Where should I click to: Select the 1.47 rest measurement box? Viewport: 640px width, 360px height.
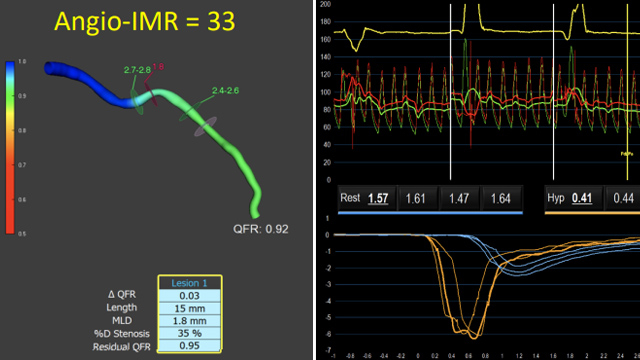459,199
